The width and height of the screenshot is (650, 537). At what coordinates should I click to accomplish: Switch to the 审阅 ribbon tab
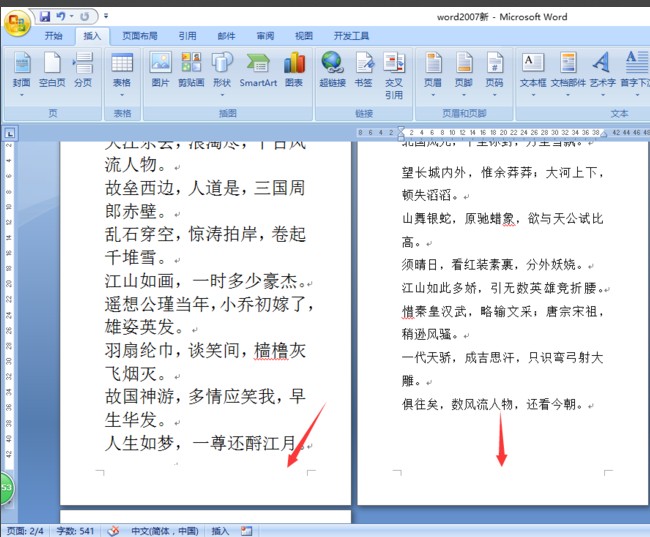(x=265, y=36)
